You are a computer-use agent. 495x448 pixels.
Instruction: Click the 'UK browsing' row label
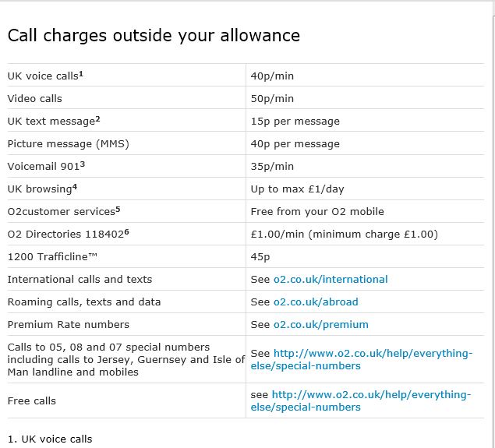(41, 189)
